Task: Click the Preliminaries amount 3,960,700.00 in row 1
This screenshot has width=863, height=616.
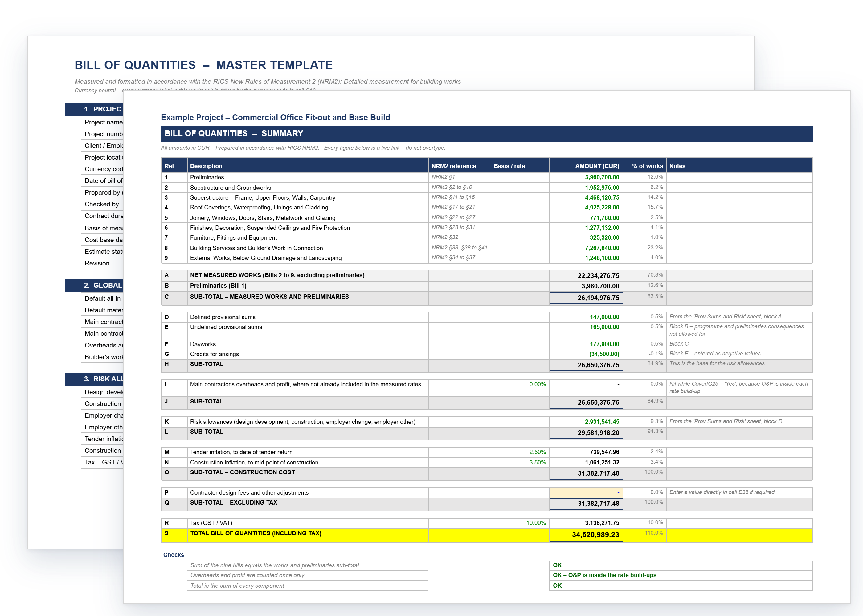Action: tap(586, 177)
